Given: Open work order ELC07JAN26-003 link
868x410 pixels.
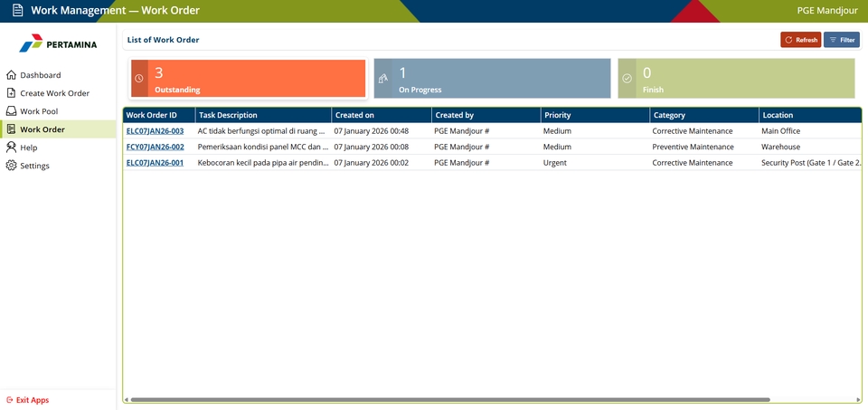Looking at the screenshot, I should point(155,131).
